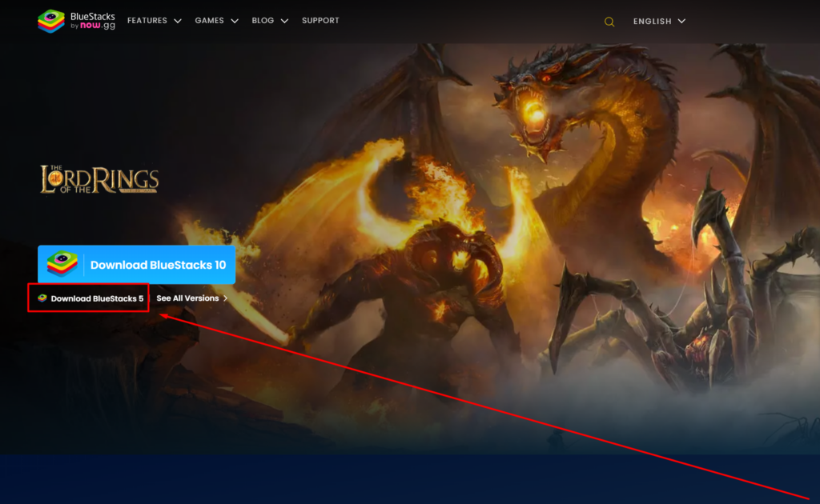Expand the chevron beside Blog
The height and width of the screenshot is (504, 820).
tap(284, 21)
